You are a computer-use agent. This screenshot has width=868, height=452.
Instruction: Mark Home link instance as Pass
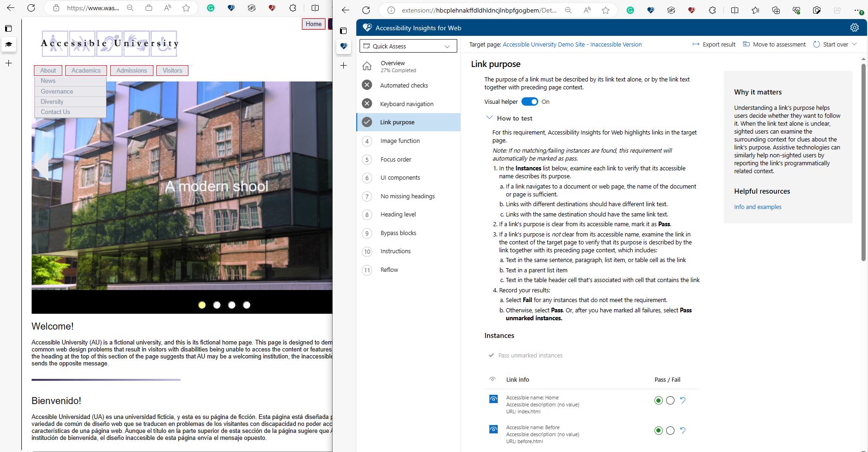pyautogui.click(x=658, y=400)
